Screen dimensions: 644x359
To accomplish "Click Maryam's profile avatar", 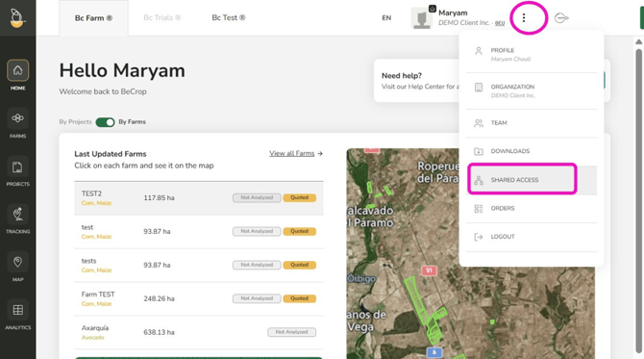I will click(x=422, y=18).
